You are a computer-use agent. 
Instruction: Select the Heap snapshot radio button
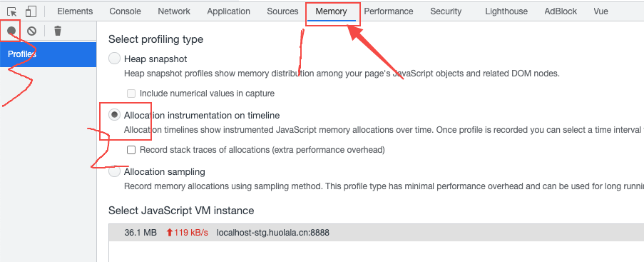115,59
